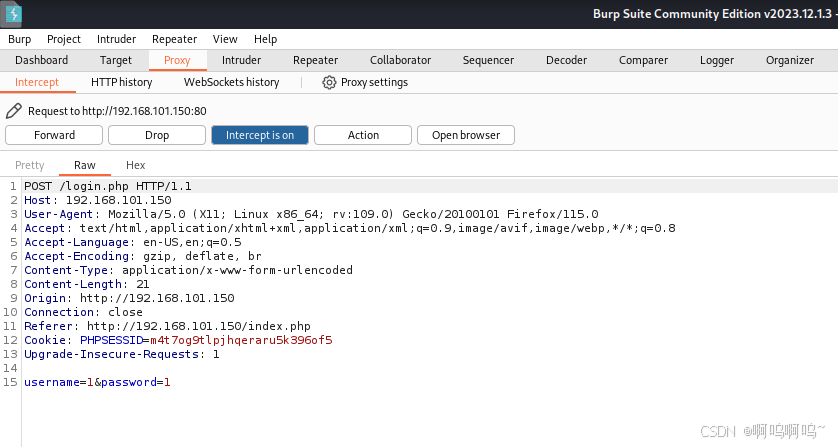
Task: Click the Accept header with text/html value
Action: (x=350, y=228)
